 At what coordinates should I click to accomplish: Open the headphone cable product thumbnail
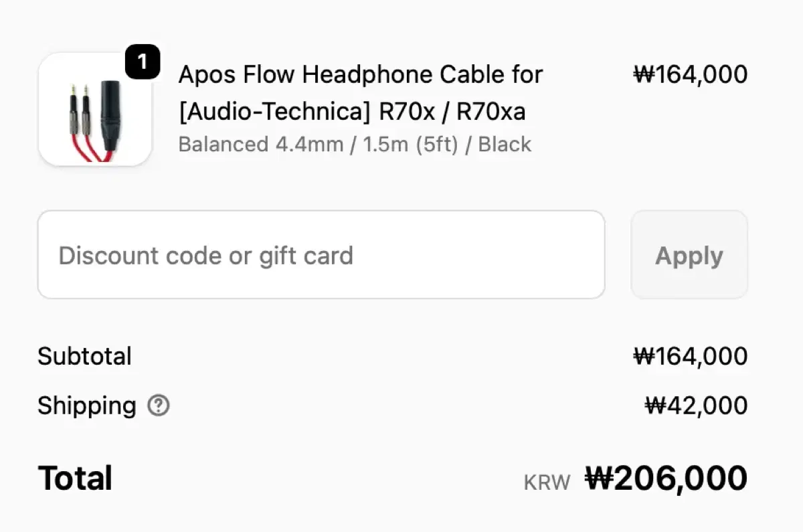(x=95, y=109)
